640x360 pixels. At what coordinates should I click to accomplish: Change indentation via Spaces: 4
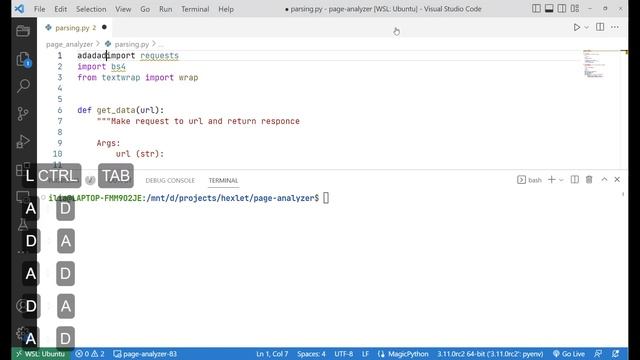click(311, 354)
